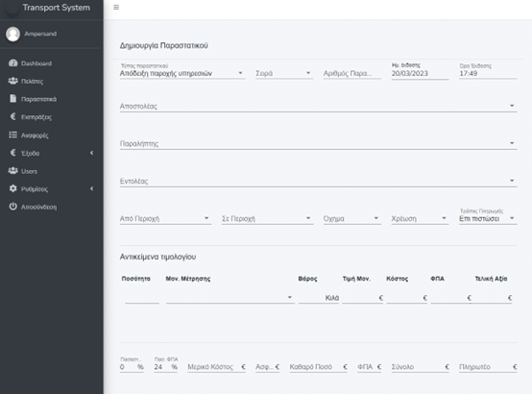Click the Αναφορές list icon

12,135
